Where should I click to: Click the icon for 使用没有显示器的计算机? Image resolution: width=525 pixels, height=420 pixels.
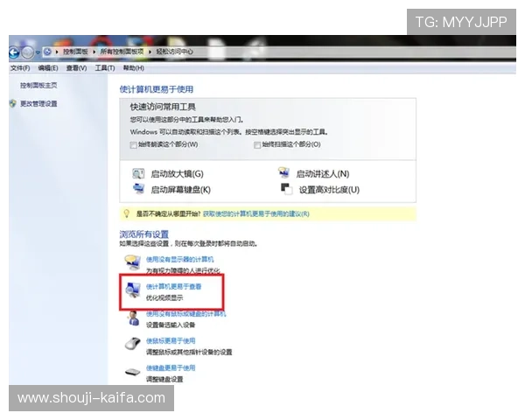click(x=133, y=262)
